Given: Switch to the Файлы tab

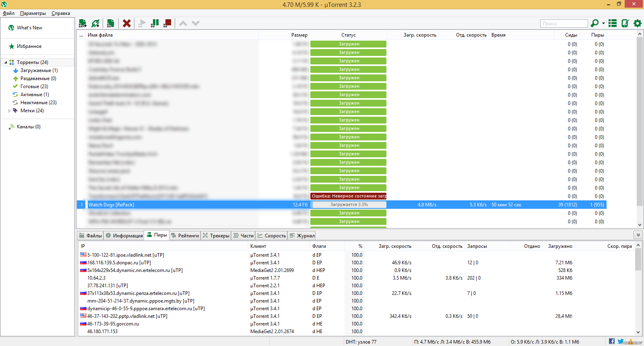Looking at the screenshot, I should point(90,235).
